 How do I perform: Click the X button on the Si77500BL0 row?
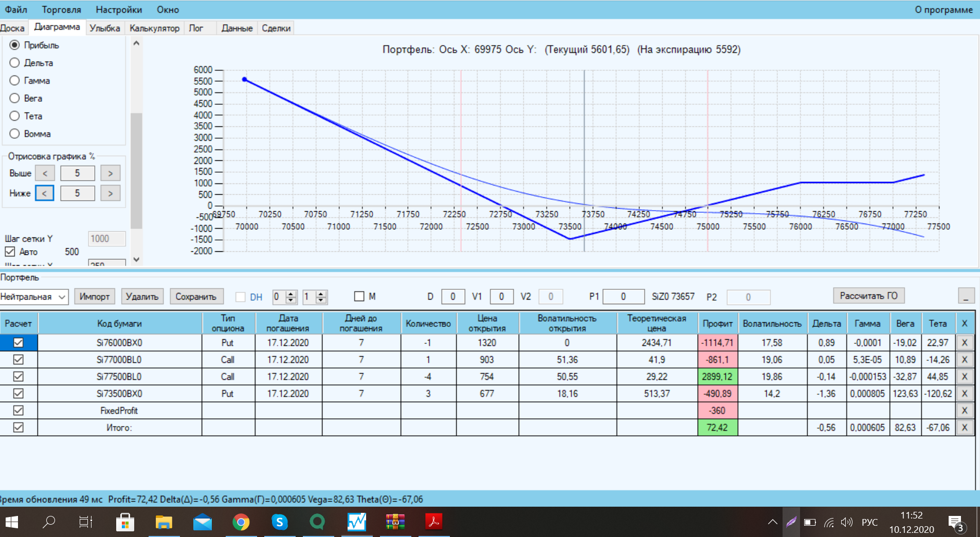965,377
